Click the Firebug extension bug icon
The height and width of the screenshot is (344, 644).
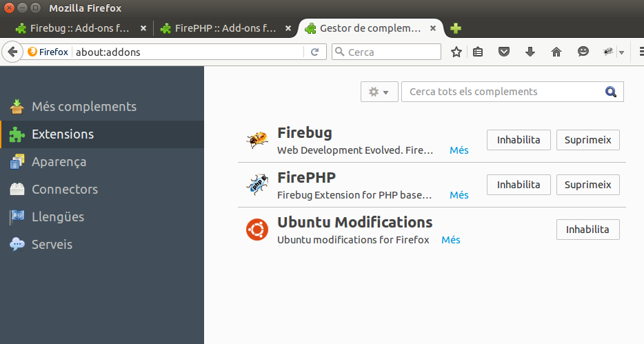257,140
